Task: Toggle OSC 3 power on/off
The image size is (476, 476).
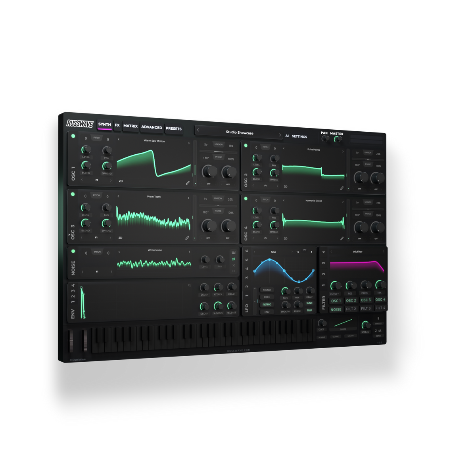Action: click(73, 194)
